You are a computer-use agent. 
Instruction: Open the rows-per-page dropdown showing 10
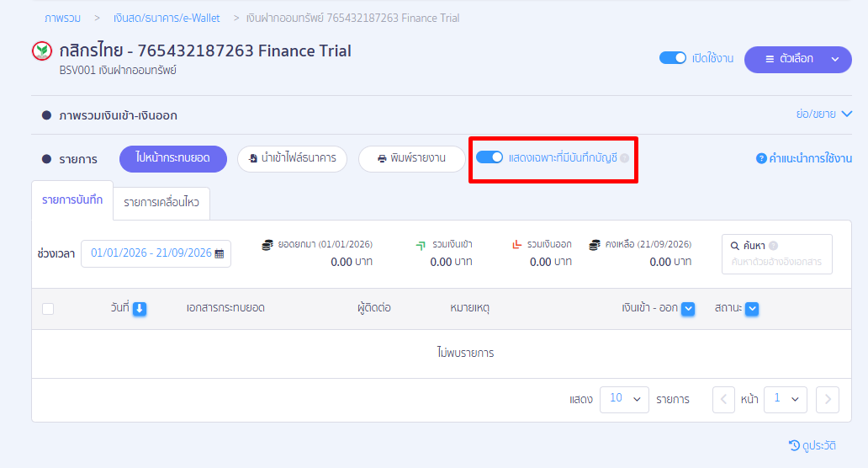(624, 399)
